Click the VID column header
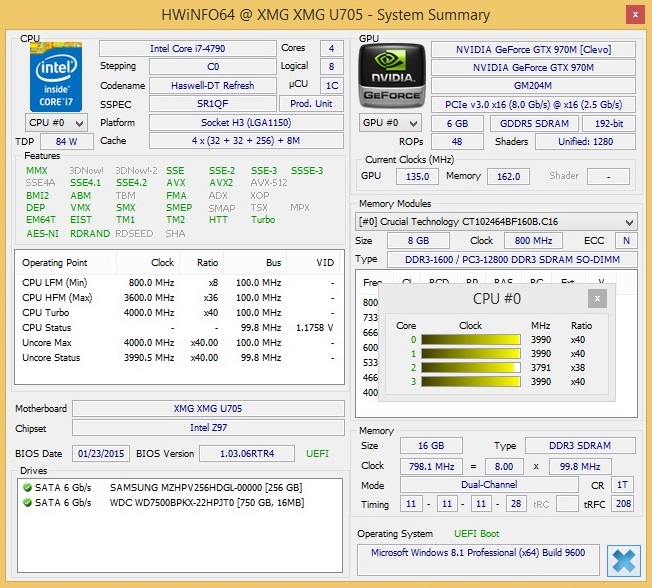The height and width of the screenshot is (588, 652). tap(315, 263)
